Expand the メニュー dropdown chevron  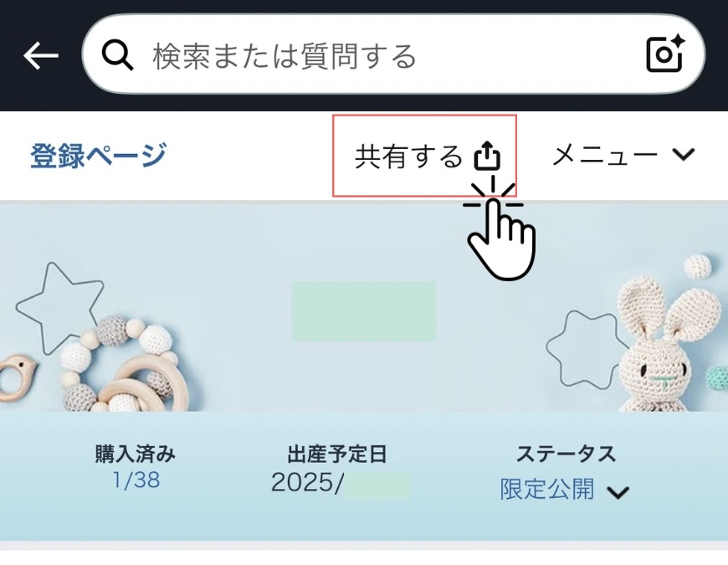[684, 154]
